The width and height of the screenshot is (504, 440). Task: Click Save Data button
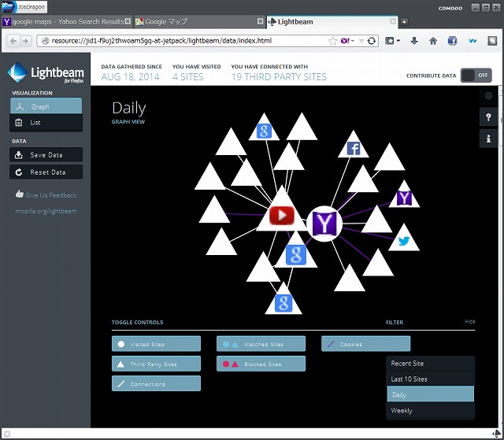point(46,155)
